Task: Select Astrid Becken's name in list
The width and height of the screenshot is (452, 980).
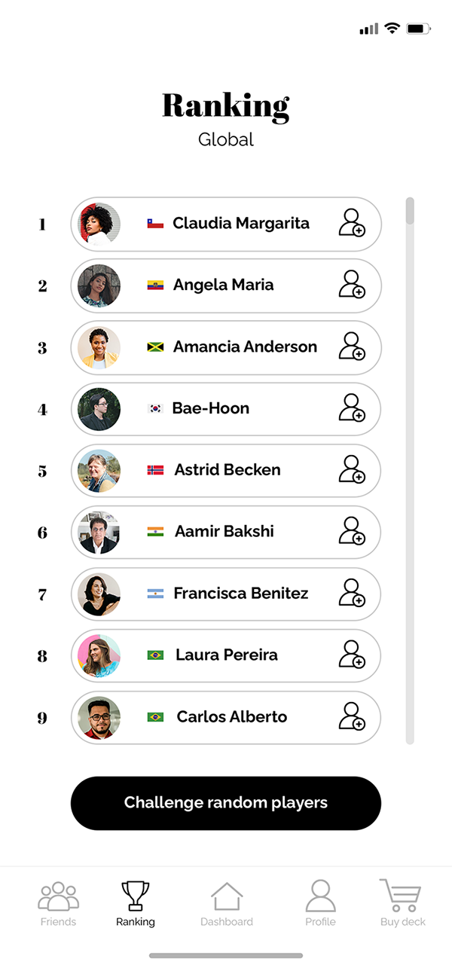Action: [228, 470]
